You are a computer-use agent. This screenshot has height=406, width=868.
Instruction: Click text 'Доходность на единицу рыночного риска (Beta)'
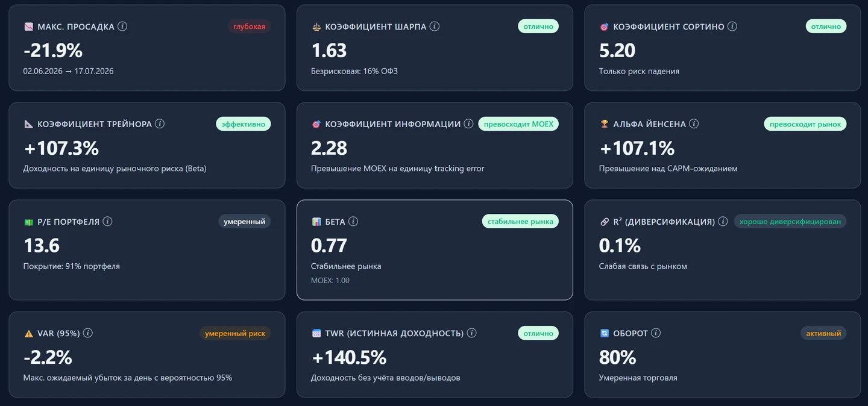point(115,169)
